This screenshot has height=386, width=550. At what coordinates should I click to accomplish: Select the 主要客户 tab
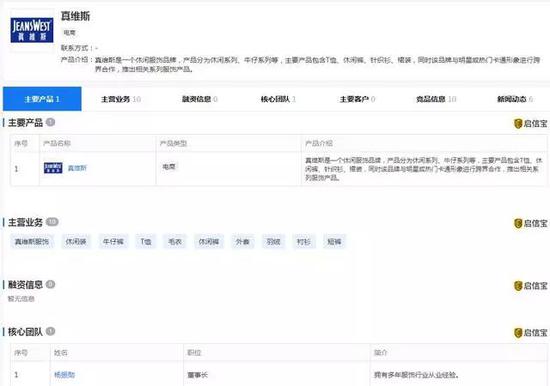[x=357, y=99]
